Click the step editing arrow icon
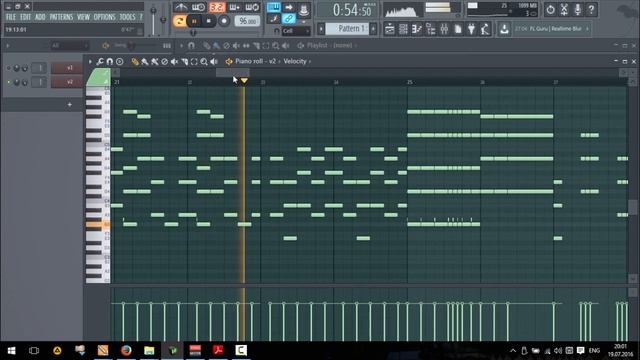The width and height of the screenshot is (640, 360). (289, 7)
